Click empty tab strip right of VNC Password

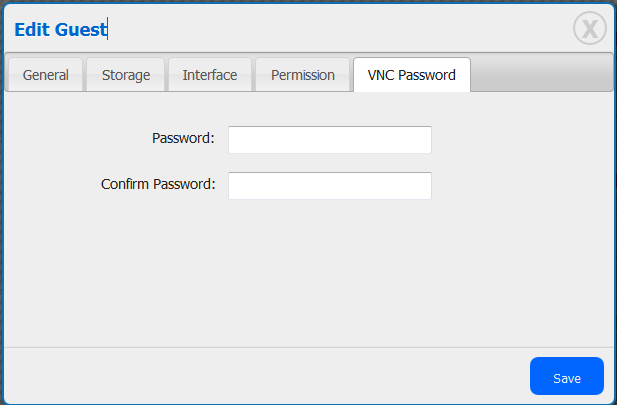pyautogui.click(x=540, y=73)
